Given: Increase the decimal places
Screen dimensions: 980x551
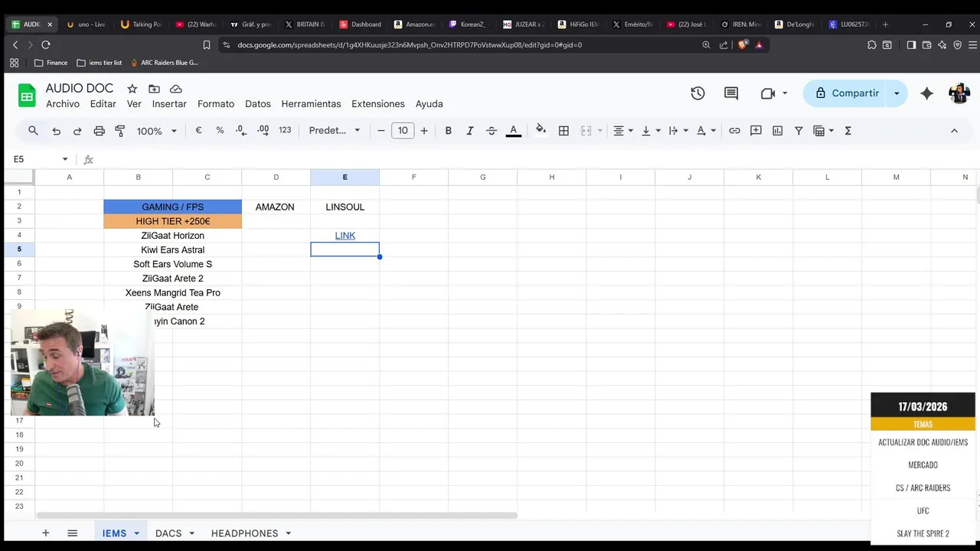Looking at the screenshot, I should pos(263,131).
